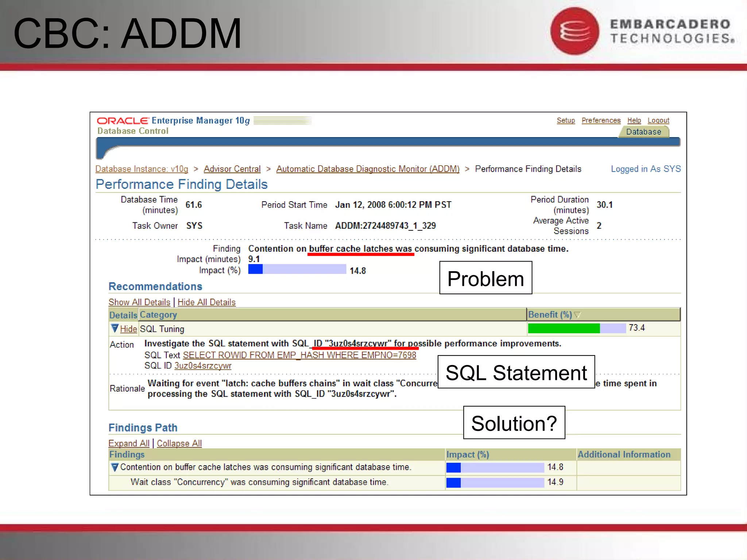Click the Logged in As SYS text
The height and width of the screenshot is (560, 747).
pos(646,169)
